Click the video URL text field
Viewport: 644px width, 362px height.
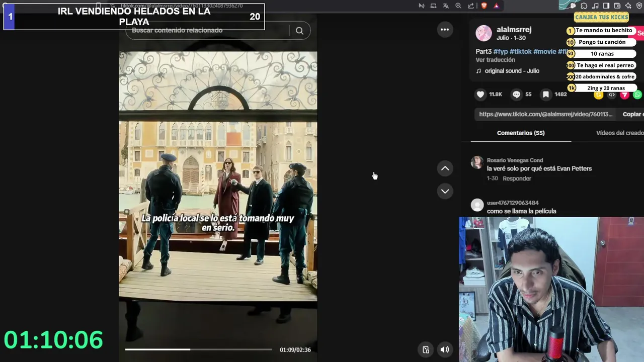pyautogui.click(x=546, y=114)
